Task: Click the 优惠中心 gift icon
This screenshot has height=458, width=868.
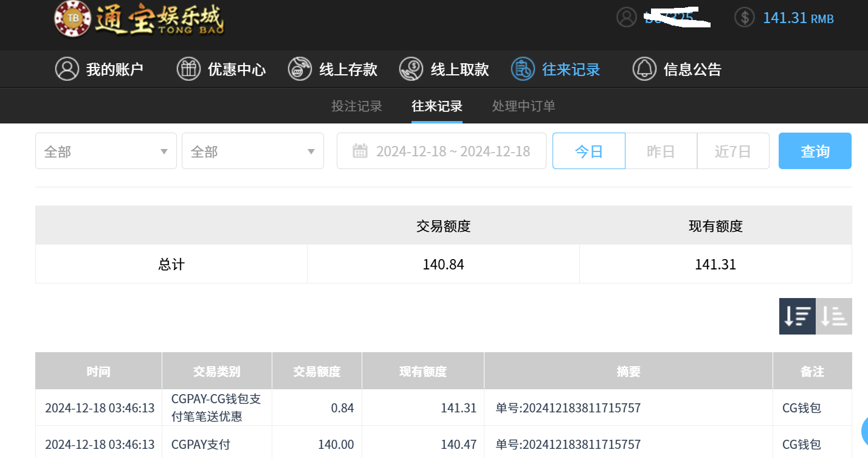Action: [188, 69]
